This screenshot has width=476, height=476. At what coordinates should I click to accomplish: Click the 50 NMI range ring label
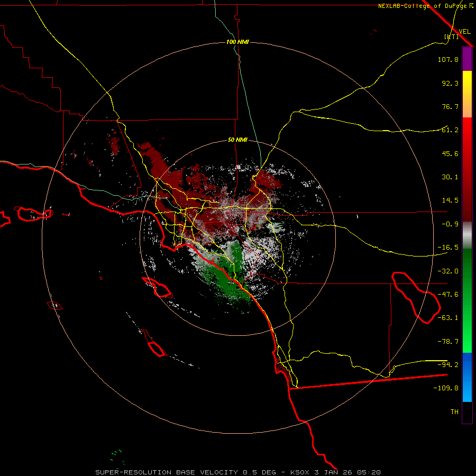[237, 140]
